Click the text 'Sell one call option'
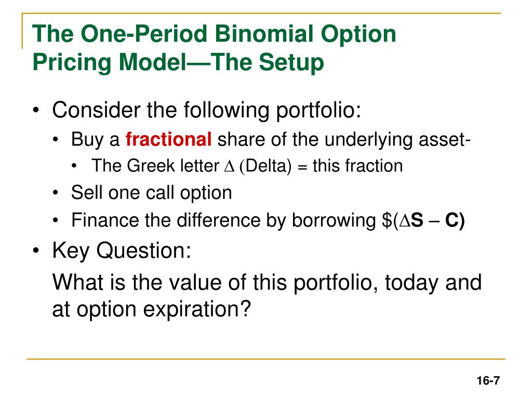This screenshot has width=532, height=399. (152, 193)
